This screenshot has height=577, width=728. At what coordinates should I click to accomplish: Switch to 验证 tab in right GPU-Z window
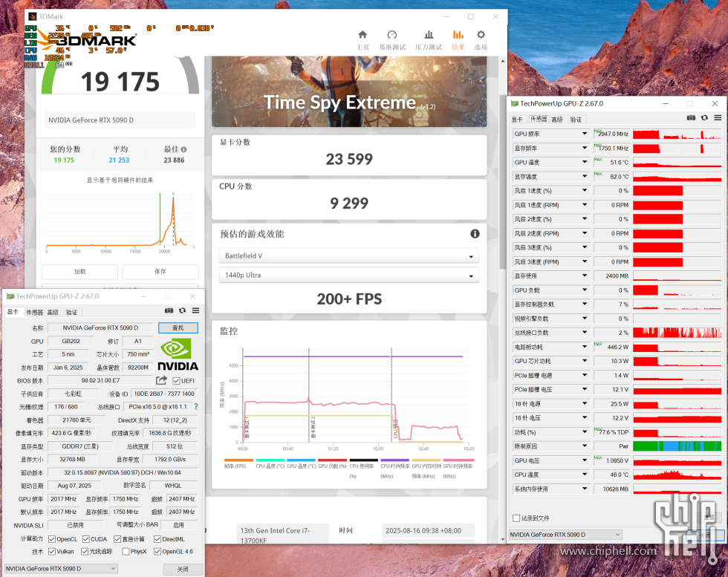pyautogui.click(x=576, y=120)
